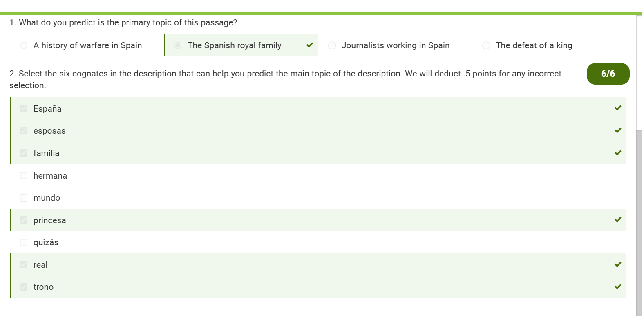Click the checkmark icon on the trono row
The image size is (644, 316).
click(617, 287)
